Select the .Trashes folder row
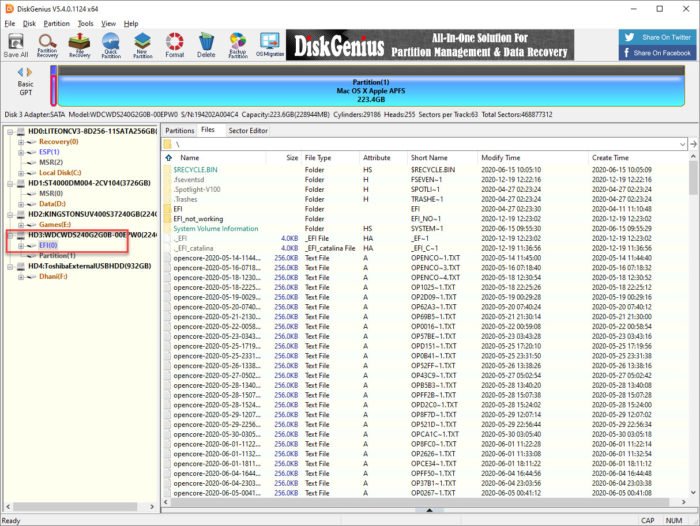This screenshot has width=700, height=526. [425, 199]
